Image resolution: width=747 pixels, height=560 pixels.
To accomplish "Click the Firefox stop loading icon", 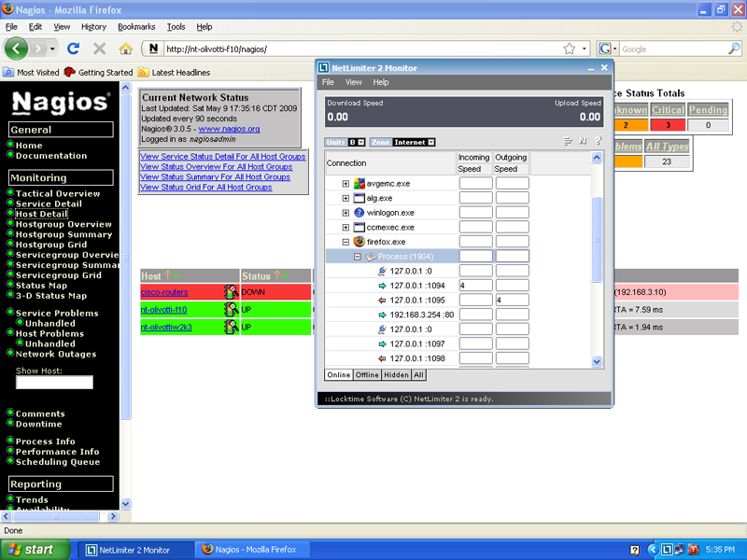I will tap(100, 49).
